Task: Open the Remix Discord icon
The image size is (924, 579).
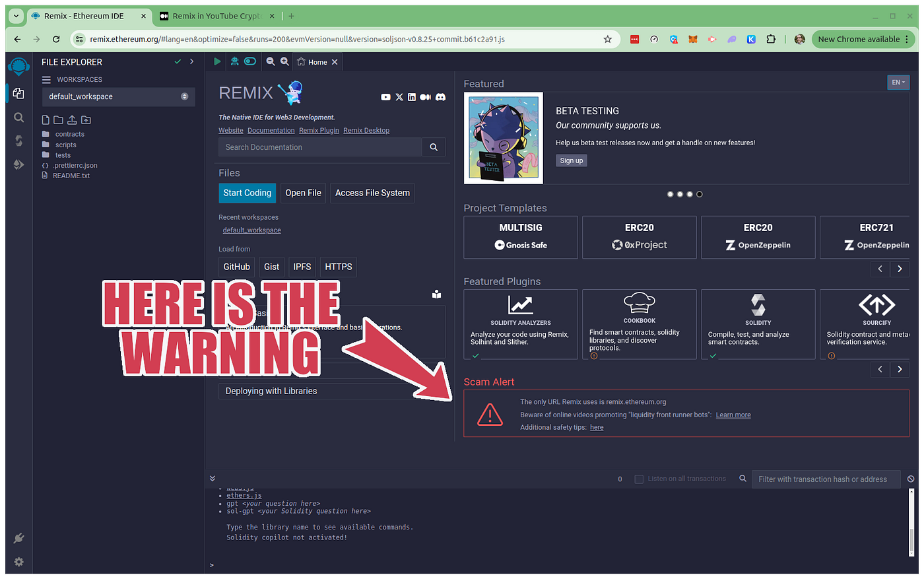Action: pyautogui.click(x=440, y=97)
